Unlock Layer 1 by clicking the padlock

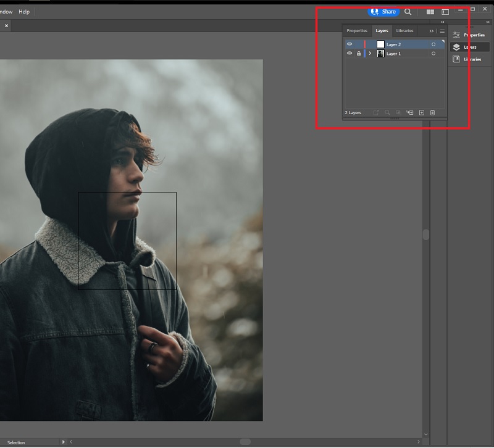(x=359, y=54)
